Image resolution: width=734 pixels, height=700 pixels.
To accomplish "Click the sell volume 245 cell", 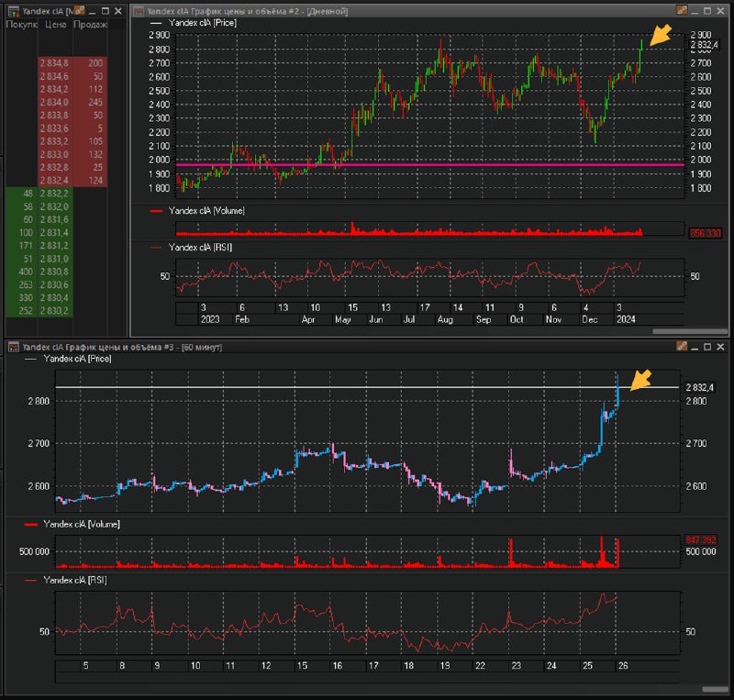I will pyautogui.click(x=90, y=102).
